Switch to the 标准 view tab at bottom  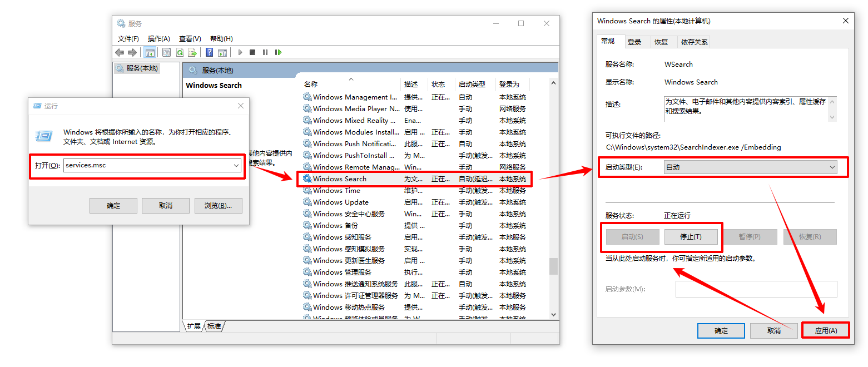click(x=214, y=326)
